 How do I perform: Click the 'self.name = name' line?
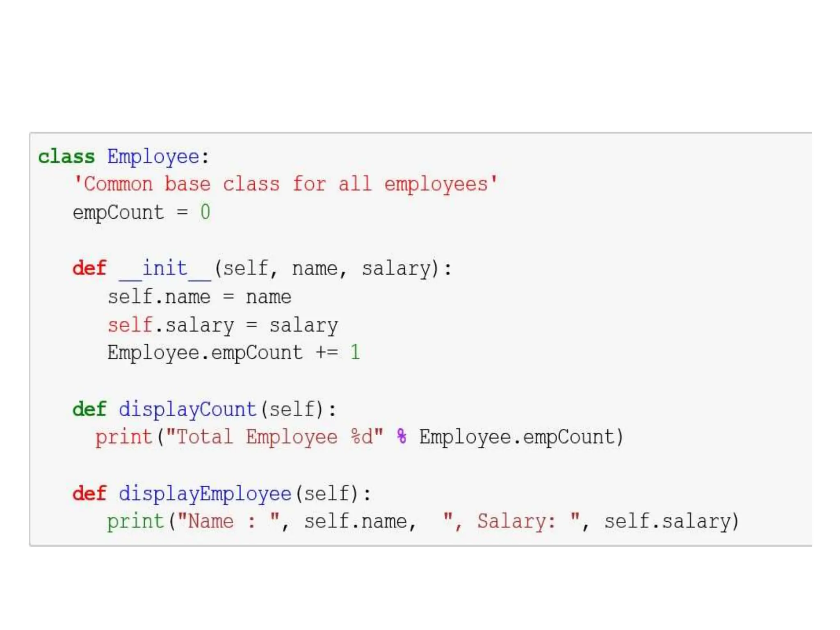[x=199, y=297]
